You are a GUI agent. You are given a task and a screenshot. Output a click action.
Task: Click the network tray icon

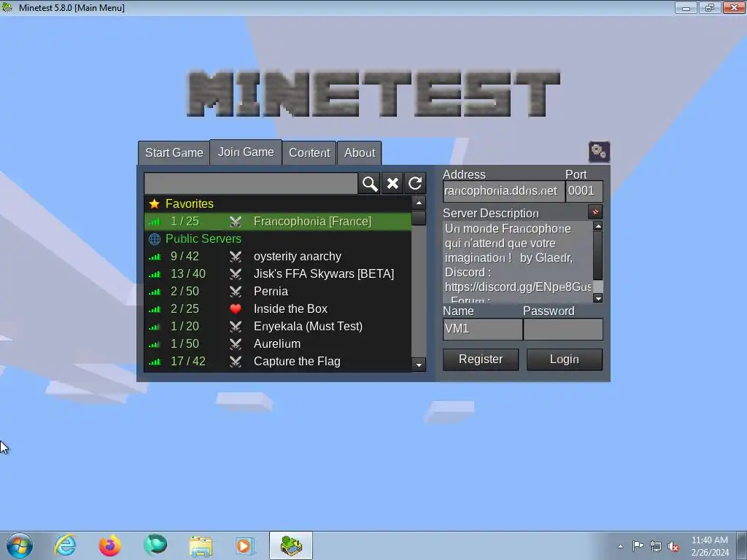coord(656,546)
